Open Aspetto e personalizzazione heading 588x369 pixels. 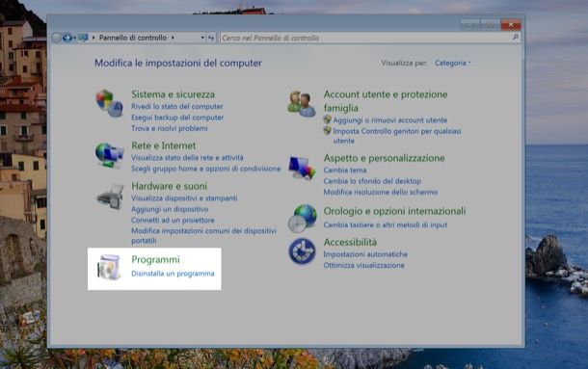384,158
